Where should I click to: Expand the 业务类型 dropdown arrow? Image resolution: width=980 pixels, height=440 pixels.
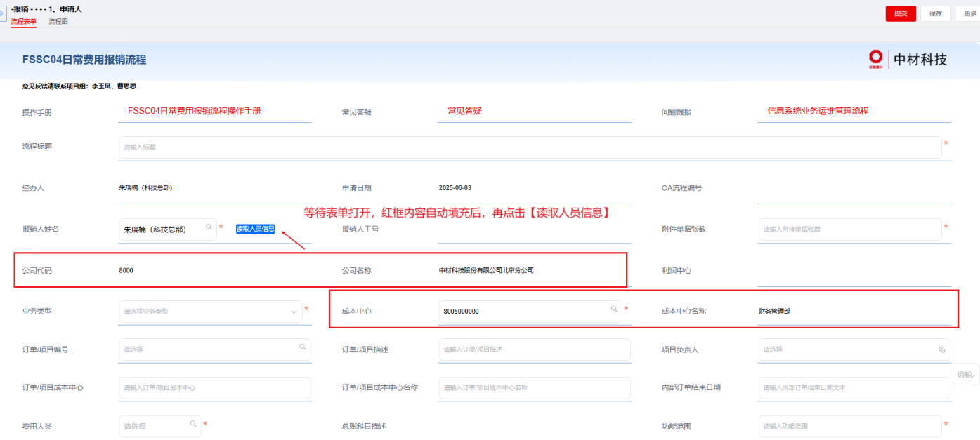tap(294, 312)
